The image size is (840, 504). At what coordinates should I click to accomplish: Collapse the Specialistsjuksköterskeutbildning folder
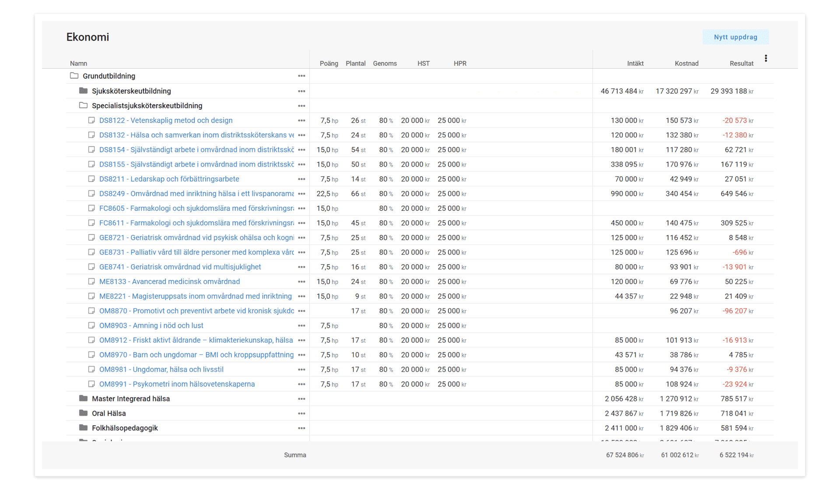tap(83, 105)
